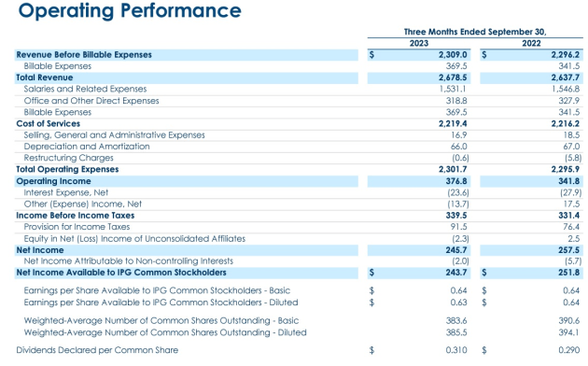Image resolution: width=588 pixels, height=366 pixels.
Task: Click salaries value 1,531.1
Action: tap(453, 89)
